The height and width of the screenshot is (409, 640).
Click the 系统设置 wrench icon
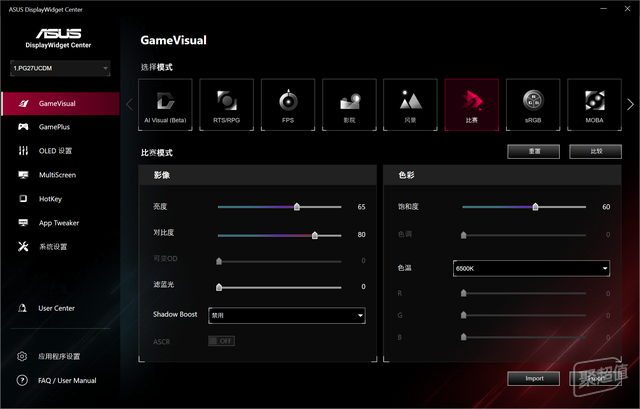(x=23, y=247)
